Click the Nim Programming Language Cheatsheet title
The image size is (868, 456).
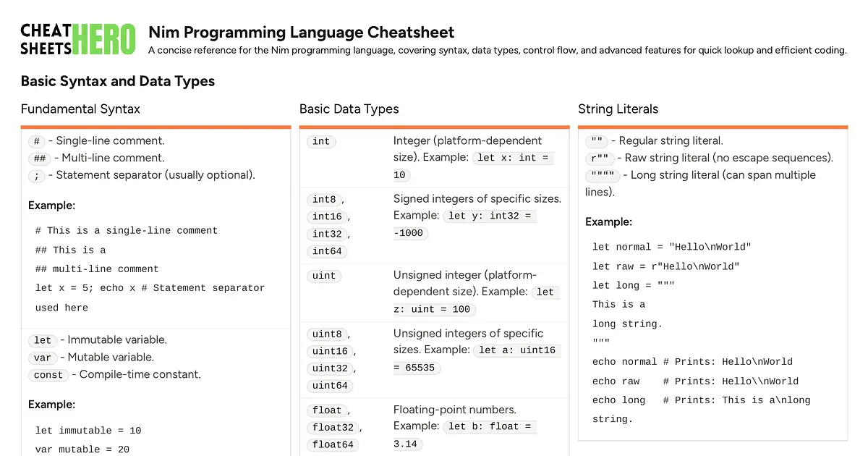(301, 33)
